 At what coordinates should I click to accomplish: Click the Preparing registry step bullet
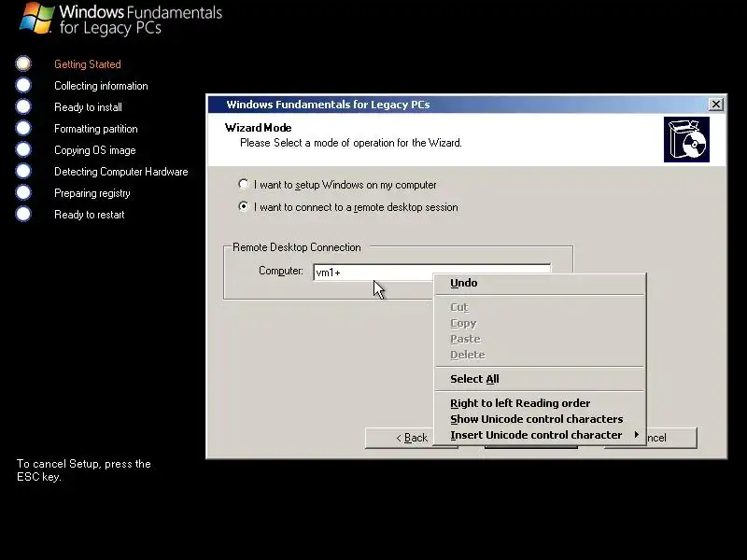tap(23, 192)
